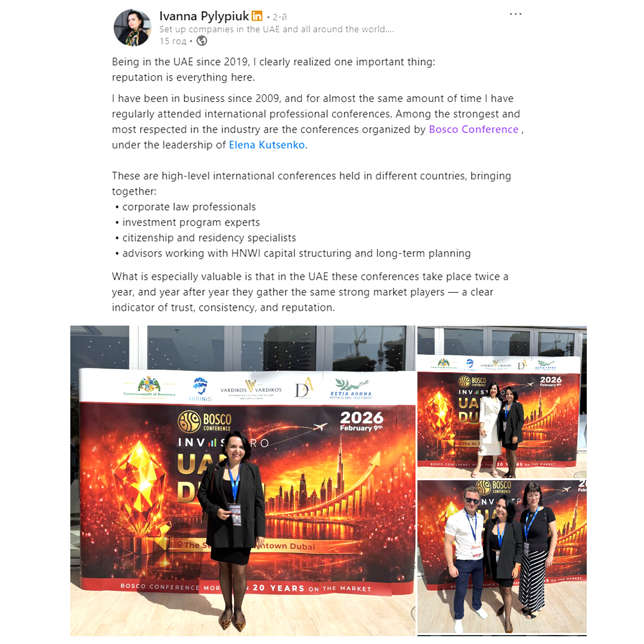Click the Commonwealth of Dominica logo
The image size is (644, 644).
tap(149, 388)
